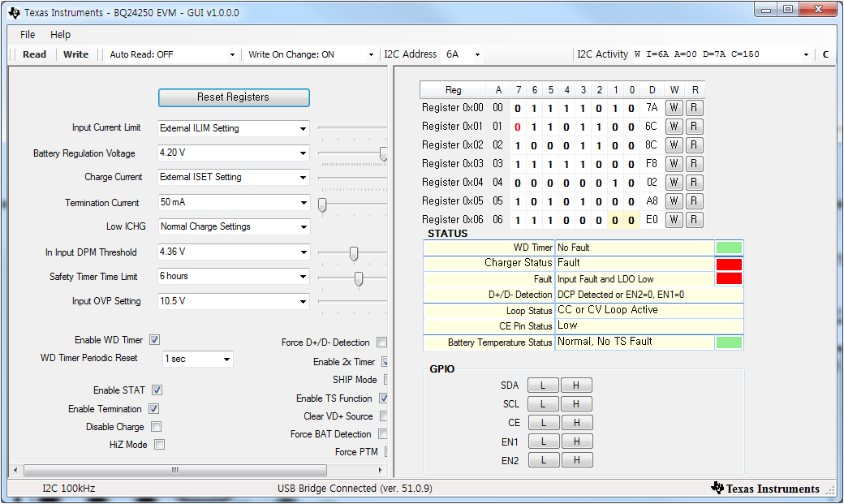Click the Termination Current slider handle
The image size is (844, 504).
322,205
